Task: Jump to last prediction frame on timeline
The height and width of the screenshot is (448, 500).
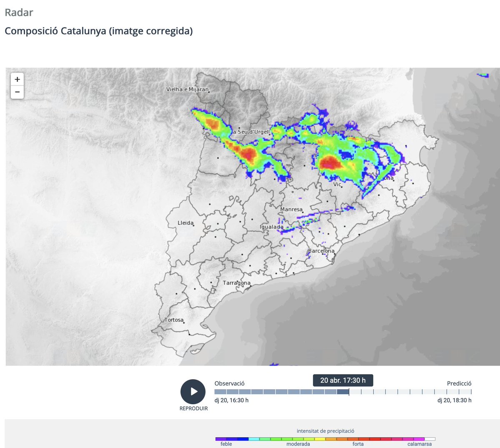Action: (466, 392)
